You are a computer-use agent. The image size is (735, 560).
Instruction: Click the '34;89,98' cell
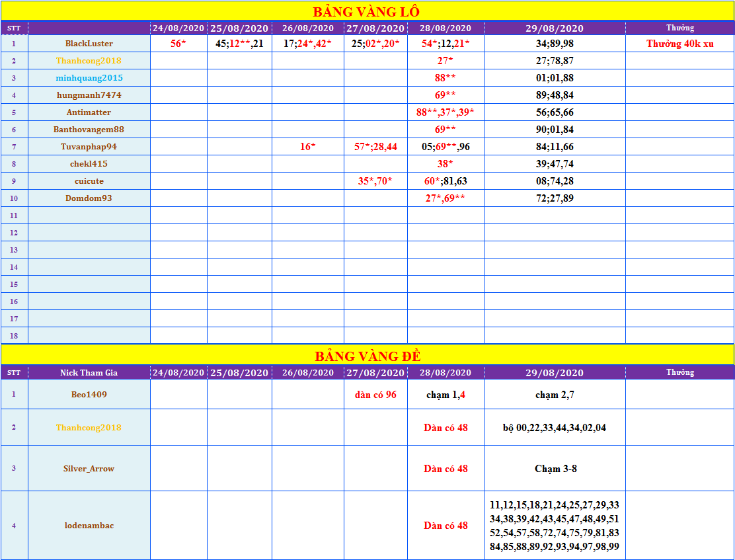(555, 44)
